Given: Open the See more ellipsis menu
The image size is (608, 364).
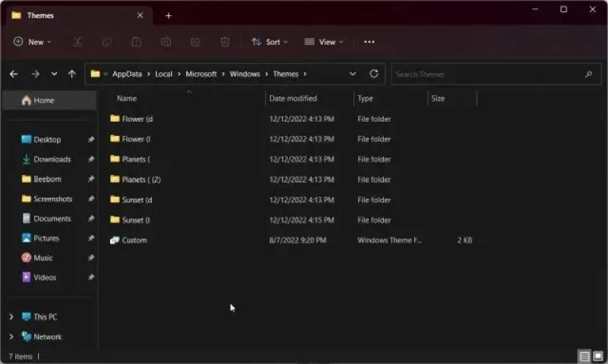Looking at the screenshot, I should tap(369, 42).
